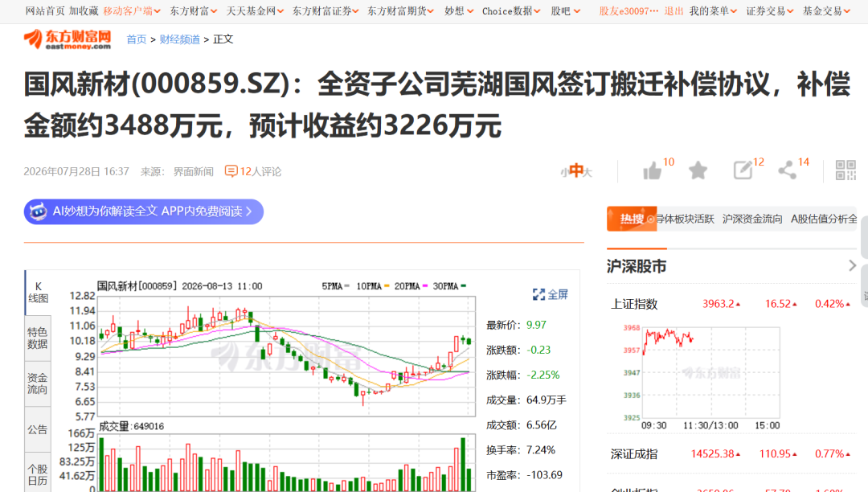
Task: Select large font size 大
Action: (588, 173)
